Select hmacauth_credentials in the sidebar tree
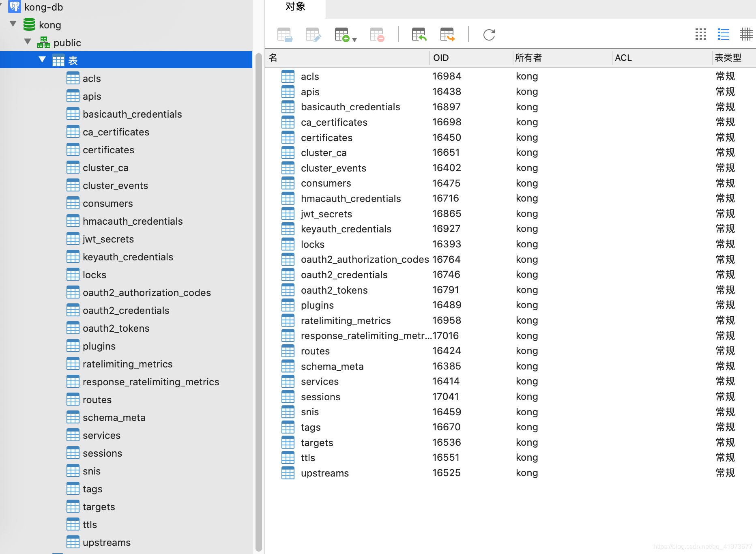 133,221
